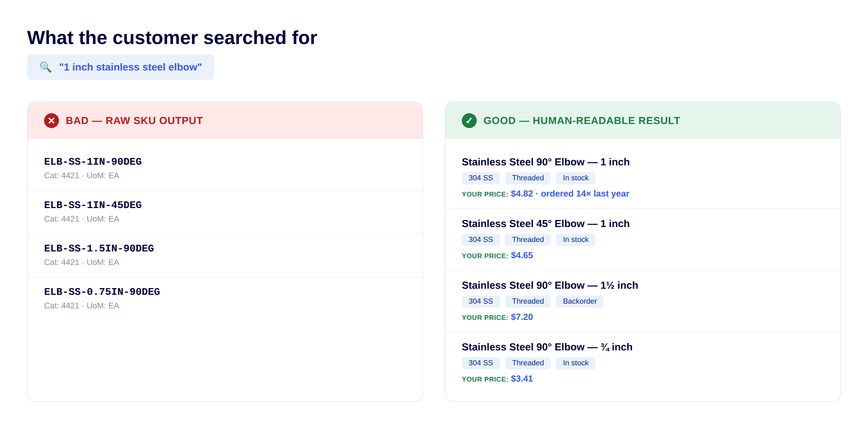Open Stainless Steel 90° Elbow 1 inch result

(545, 162)
